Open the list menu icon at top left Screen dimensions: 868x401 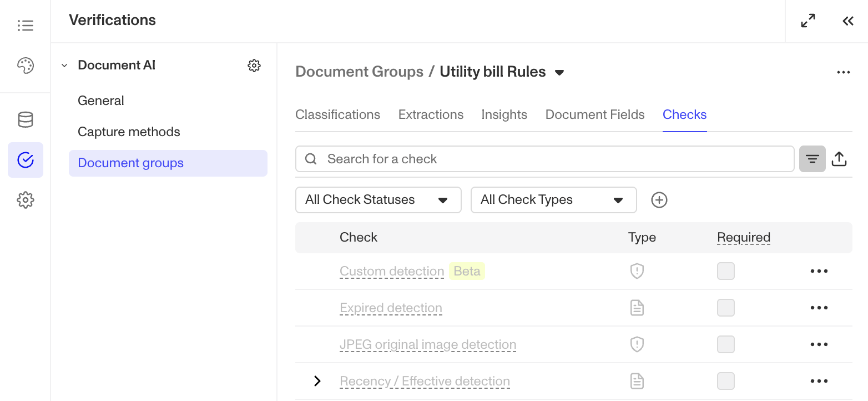[x=26, y=25]
